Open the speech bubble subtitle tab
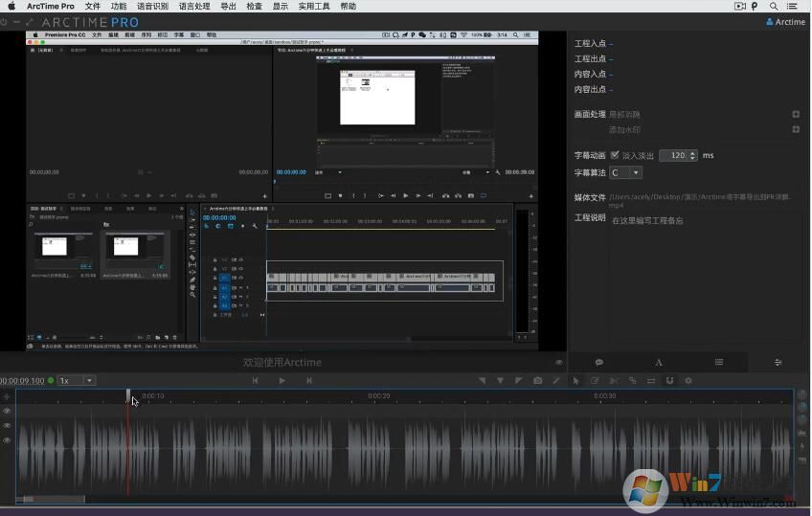 click(x=598, y=363)
